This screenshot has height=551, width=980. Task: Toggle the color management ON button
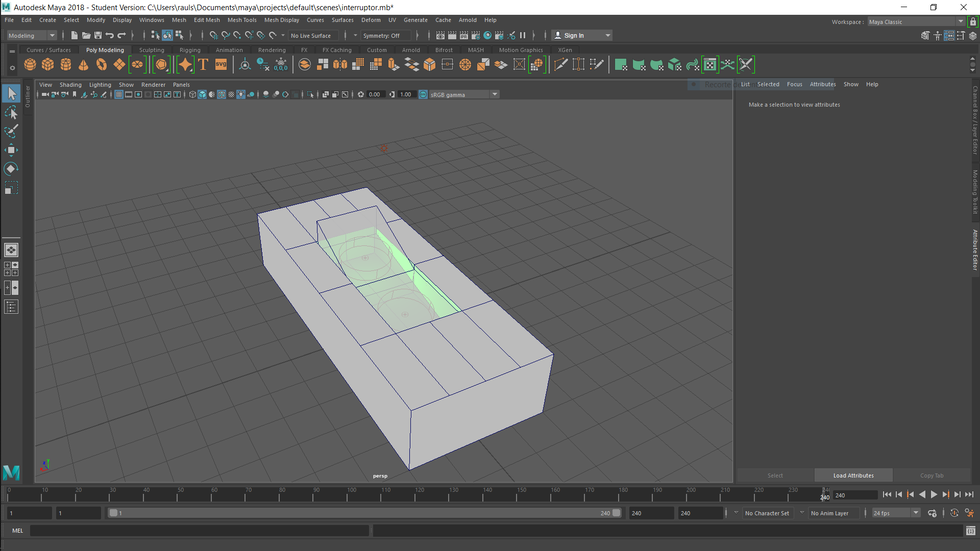click(x=423, y=94)
